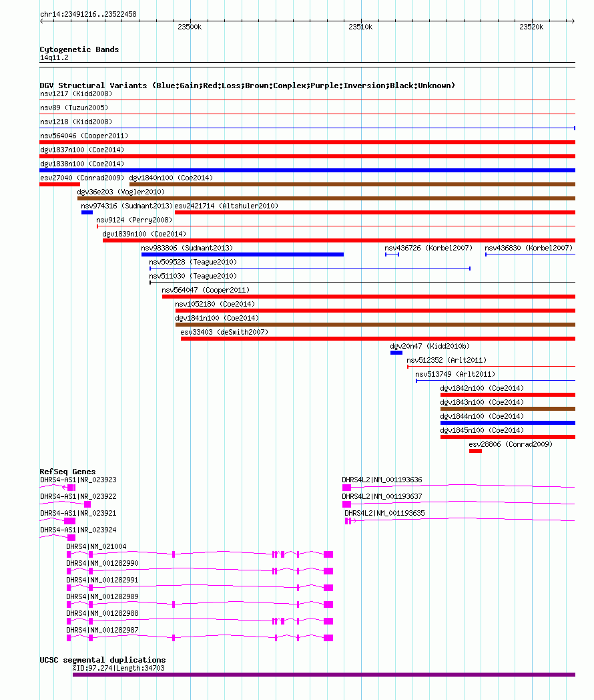594x700 pixels.
Task: Select dgv1838n100 (Coe2014) gain variant
Action: click(x=82, y=164)
